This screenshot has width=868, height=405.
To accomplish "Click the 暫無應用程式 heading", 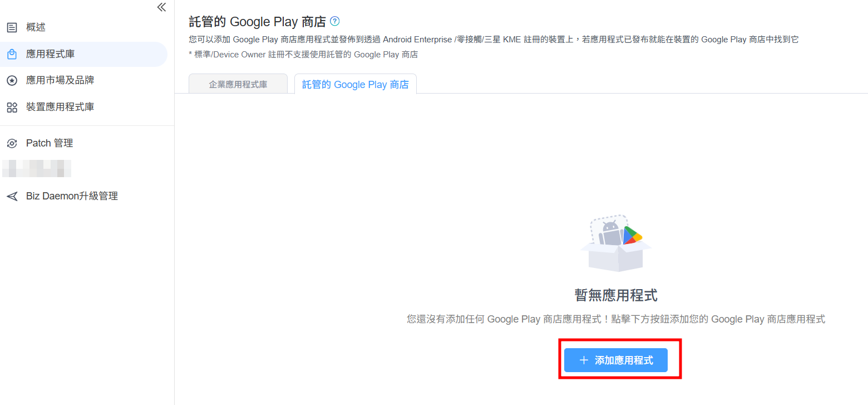I will (x=616, y=295).
